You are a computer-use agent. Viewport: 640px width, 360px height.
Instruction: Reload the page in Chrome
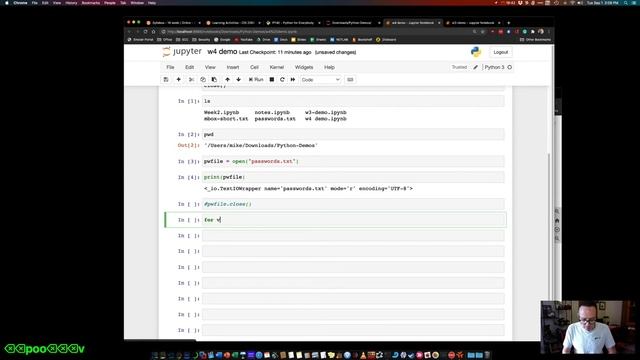click(145, 31)
